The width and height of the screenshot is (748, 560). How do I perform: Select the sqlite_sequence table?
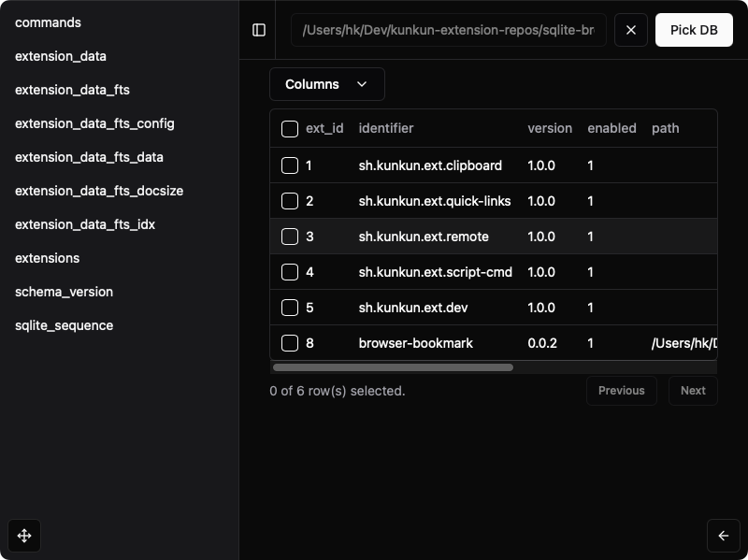64,325
